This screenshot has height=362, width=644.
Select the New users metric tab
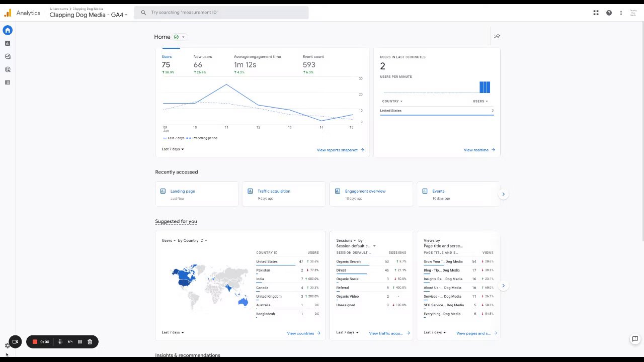pyautogui.click(x=203, y=64)
